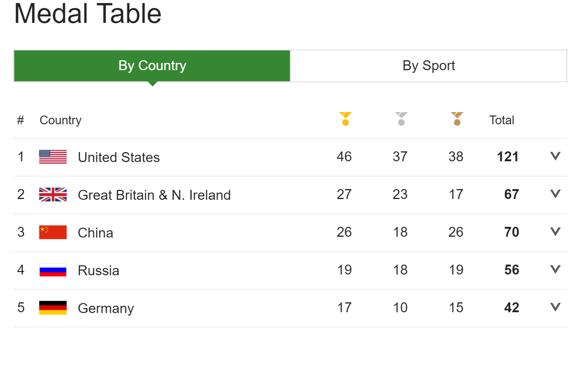
Task: Expand the Russia row details
Action: click(555, 269)
